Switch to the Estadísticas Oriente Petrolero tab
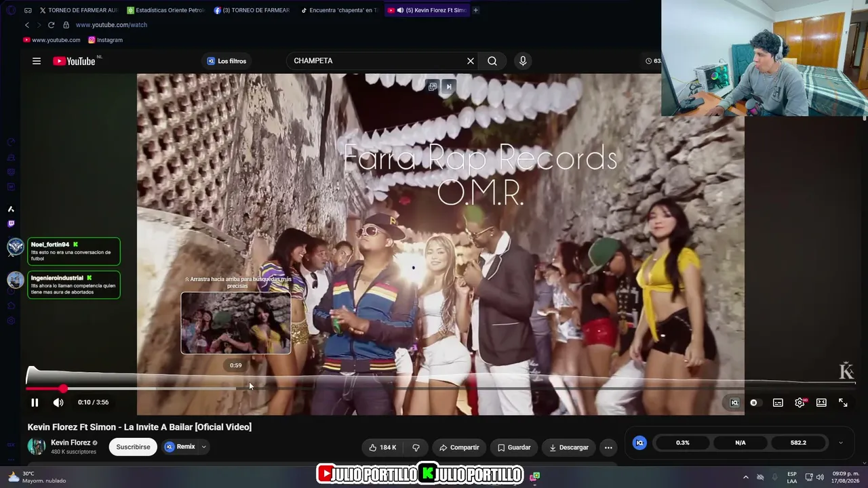This screenshot has width=868, height=488. (165, 10)
